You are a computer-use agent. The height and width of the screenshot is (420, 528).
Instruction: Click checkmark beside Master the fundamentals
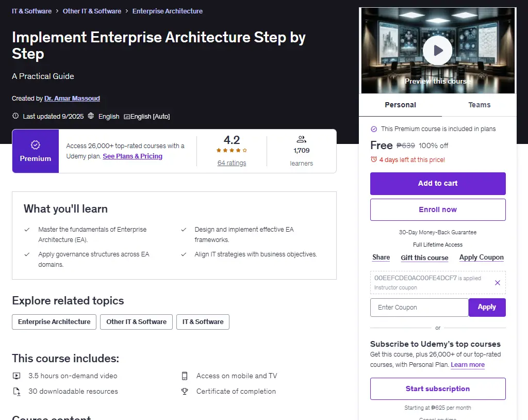(27, 230)
